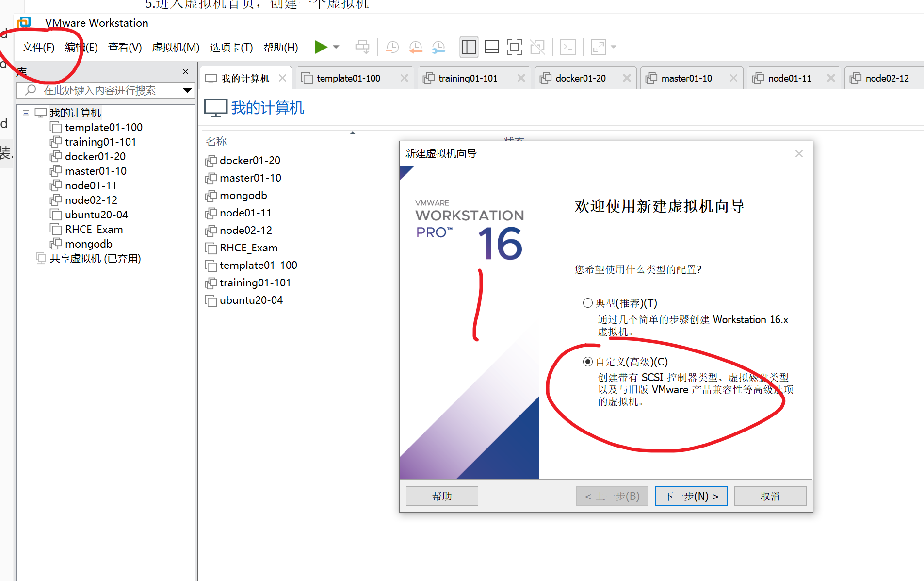The height and width of the screenshot is (581, 924).
Task: Toggle the thumbnail bar view icon
Action: (492, 47)
